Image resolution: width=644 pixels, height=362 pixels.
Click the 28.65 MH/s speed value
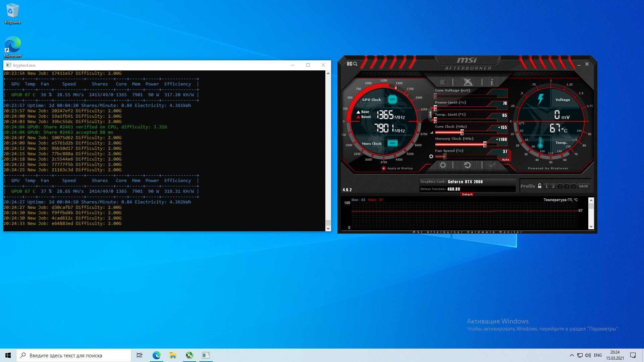[70, 191]
